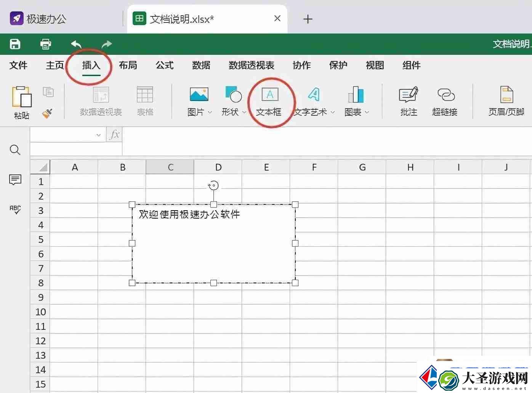Click the Print icon
This screenshot has width=532, height=393.
coord(46,44)
